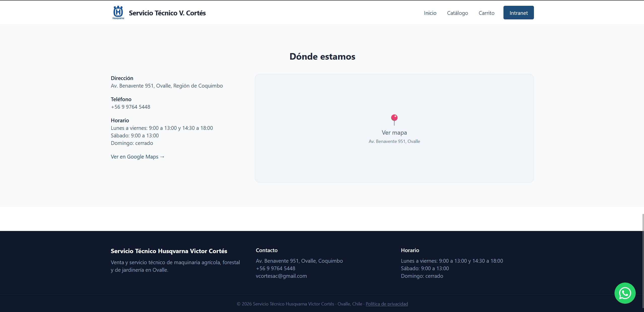Click the © 2026 copyright text
The image size is (644, 312).
299,304
